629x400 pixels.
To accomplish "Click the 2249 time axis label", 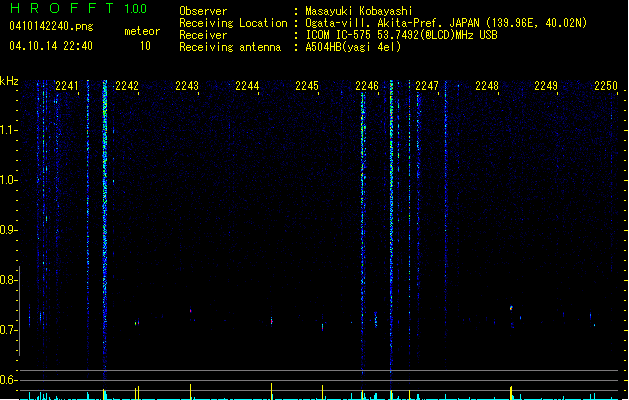I will point(546,86).
